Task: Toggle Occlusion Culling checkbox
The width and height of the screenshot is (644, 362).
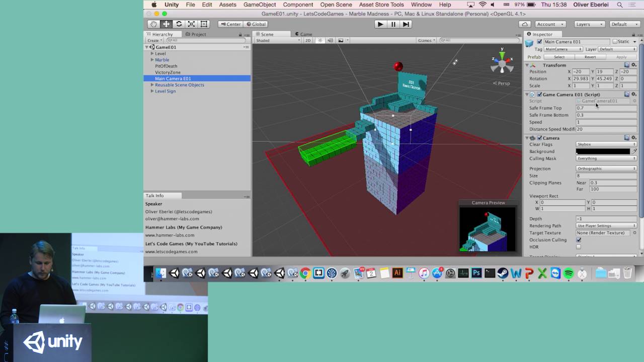Action: 579,240
